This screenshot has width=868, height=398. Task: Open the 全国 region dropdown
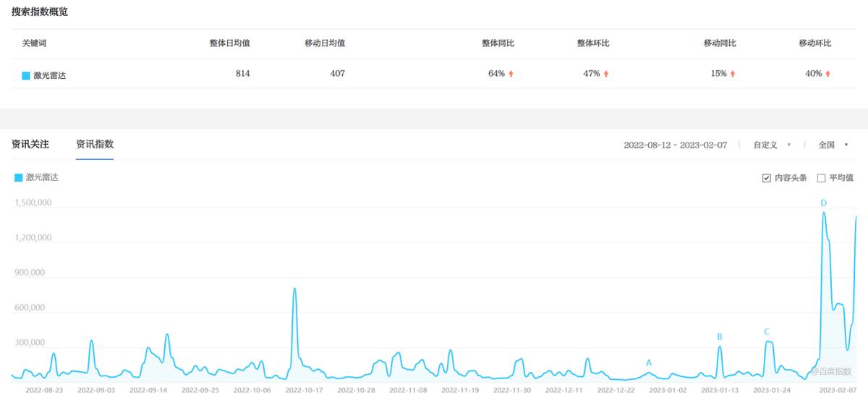833,145
